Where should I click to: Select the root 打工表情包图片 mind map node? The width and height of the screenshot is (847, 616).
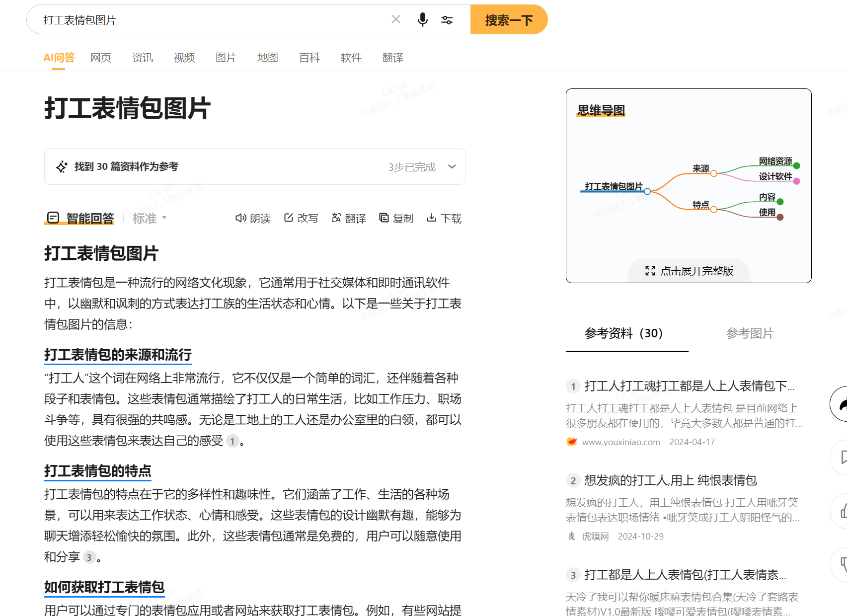[x=614, y=186]
